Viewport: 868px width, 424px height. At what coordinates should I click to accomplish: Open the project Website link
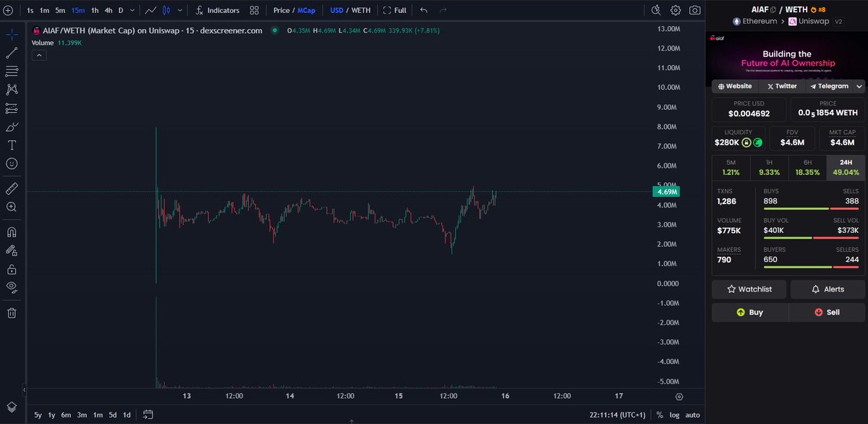point(735,86)
